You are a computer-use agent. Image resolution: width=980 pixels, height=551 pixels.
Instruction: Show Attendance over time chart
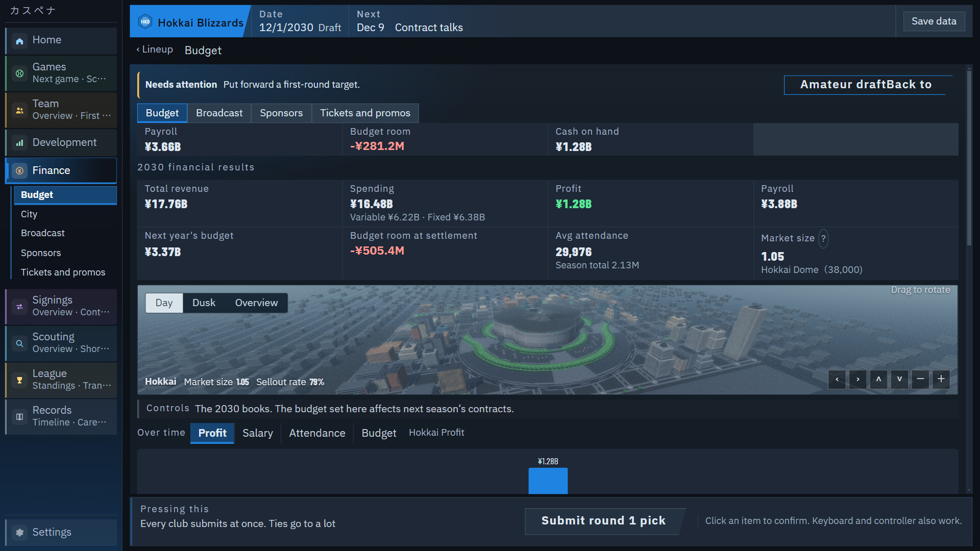(317, 433)
